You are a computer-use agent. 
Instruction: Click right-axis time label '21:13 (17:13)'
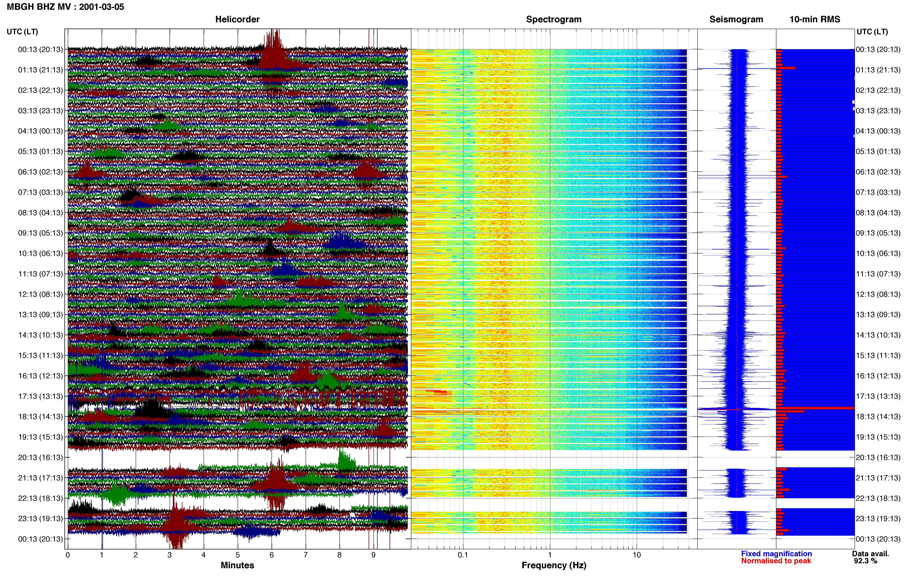(x=878, y=478)
